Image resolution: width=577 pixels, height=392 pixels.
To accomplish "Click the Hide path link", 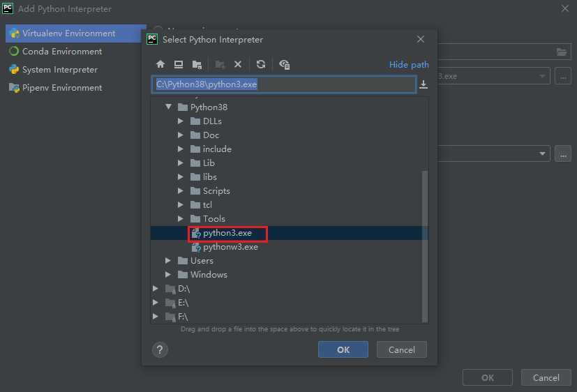I will click(x=409, y=65).
